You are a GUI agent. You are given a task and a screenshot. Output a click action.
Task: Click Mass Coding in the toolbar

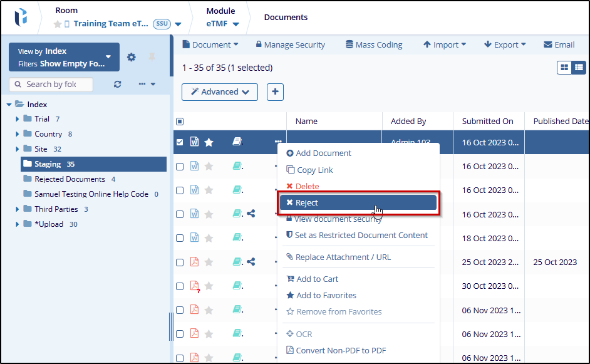tap(373, 44)
